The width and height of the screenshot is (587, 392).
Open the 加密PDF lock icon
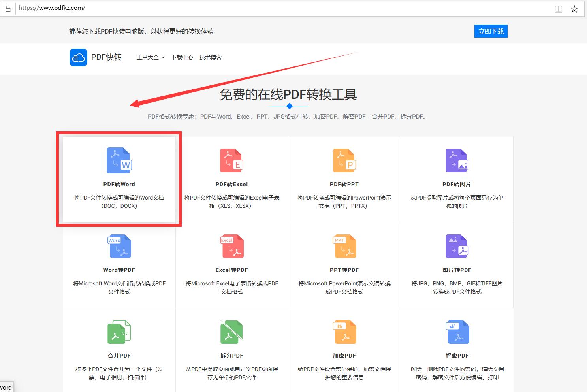(x=344, y=332)
